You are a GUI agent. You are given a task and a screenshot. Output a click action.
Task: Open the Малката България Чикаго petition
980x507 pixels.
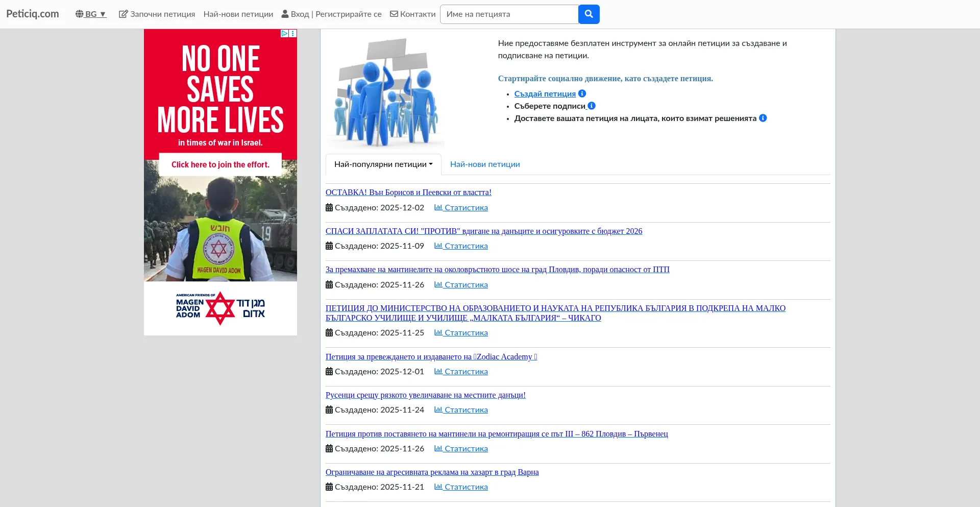(x=555, y=313)
